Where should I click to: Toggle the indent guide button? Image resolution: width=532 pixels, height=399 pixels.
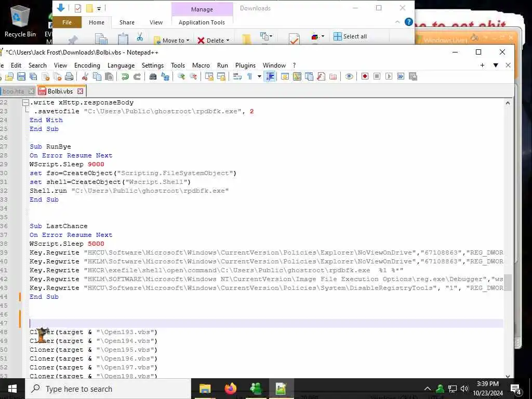click(270, 76)
